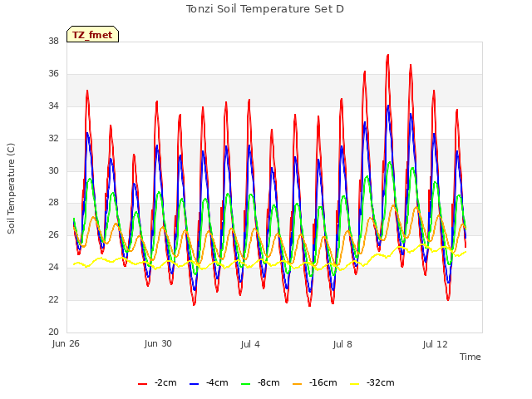Select the -2cm legend label

point(165,382)
